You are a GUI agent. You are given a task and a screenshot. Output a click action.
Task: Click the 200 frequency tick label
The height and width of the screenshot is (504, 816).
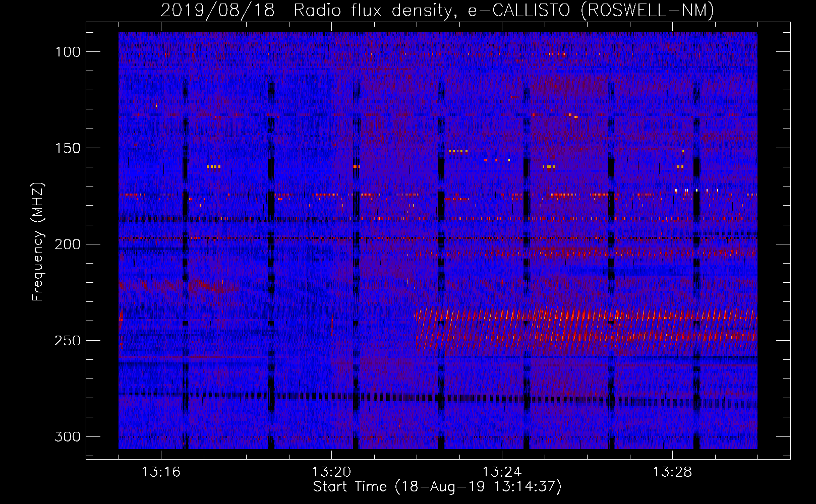(68, 244)
